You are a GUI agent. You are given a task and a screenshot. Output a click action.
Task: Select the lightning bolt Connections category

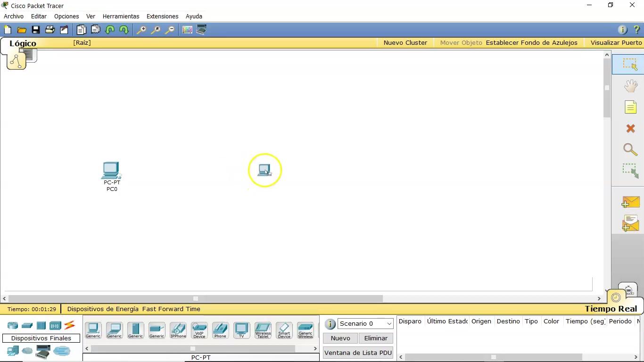[x=69, y=325]
